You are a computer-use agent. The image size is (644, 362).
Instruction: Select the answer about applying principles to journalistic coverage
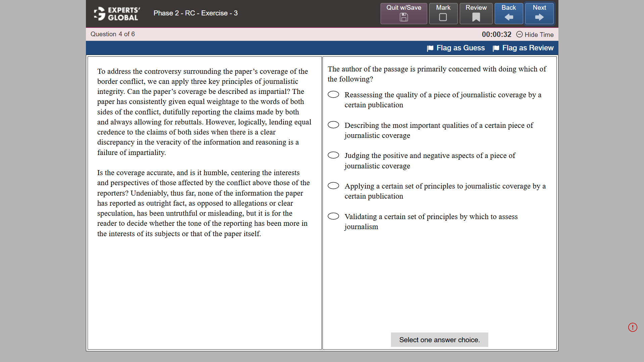[x=333, y=186]
